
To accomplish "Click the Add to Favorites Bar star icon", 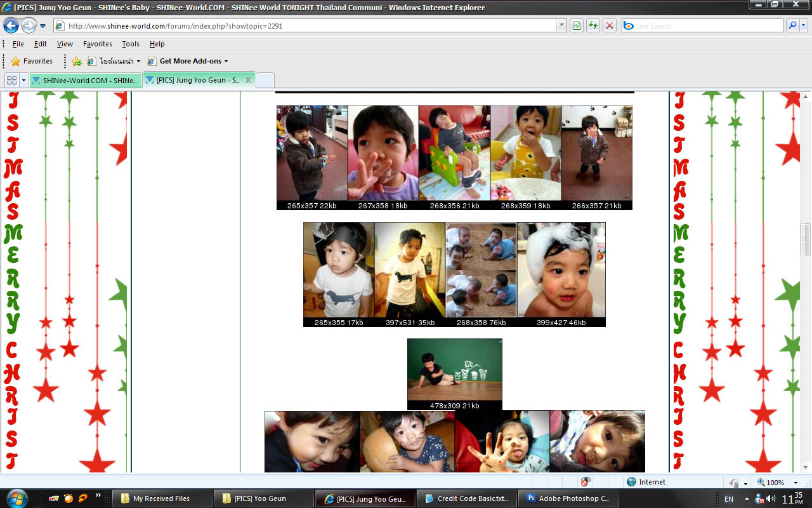I will click(x=77, y=61).
